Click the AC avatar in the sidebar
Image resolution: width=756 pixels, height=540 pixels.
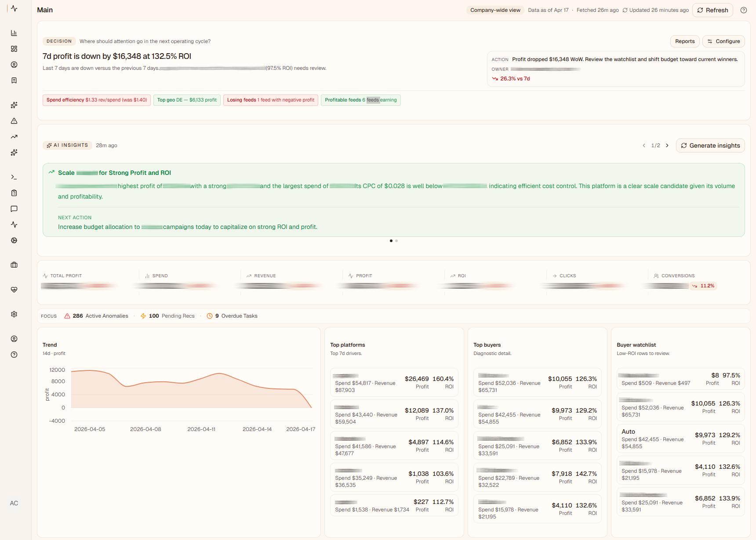pyautogui.click(x=14, y=503)
